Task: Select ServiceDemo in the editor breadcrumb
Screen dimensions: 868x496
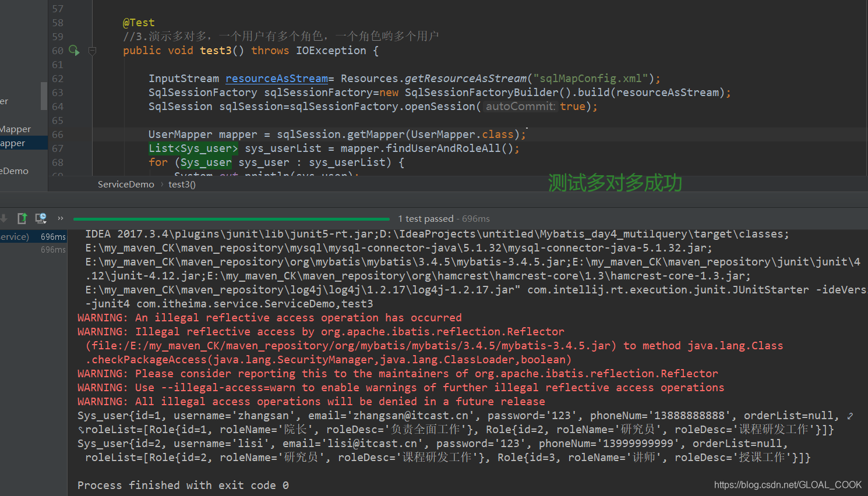Action: click(x=126, y=185)
